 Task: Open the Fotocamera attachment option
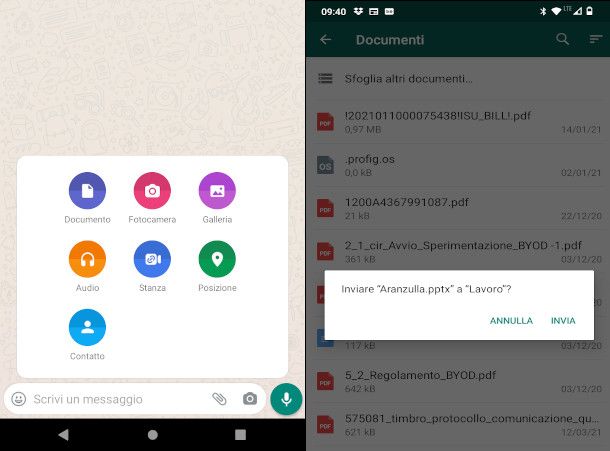click(x=152, y=191)
